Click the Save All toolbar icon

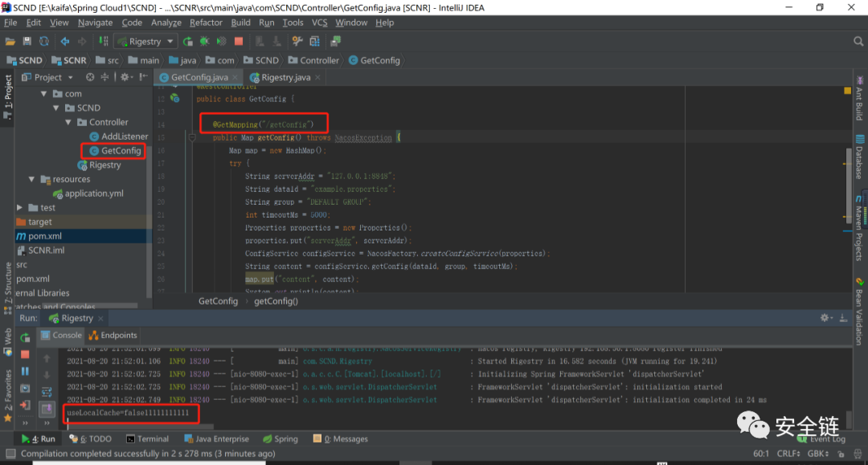[27, 42]
